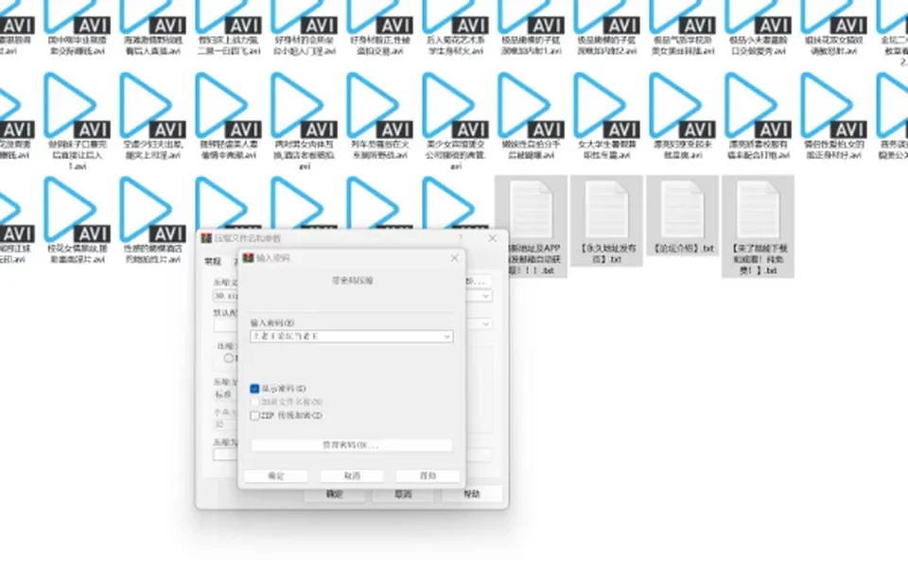The image size is (908, 588).
Task: Select the 【论坛介绍】.txt file icon
Action: click(682, 208)
